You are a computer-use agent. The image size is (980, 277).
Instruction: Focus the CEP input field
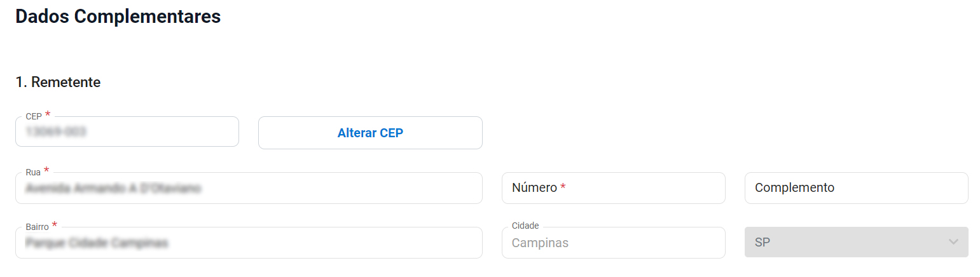[x=127, y=132]
